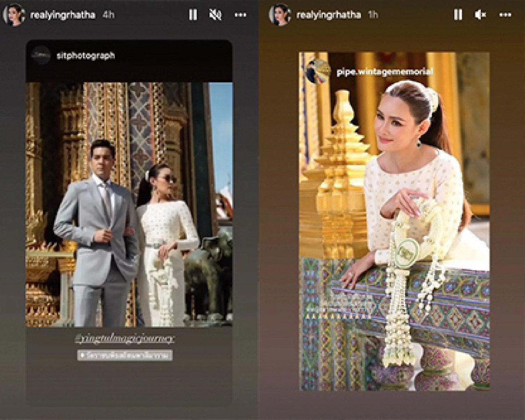Pause the right story with 1h timestamp

pos(458,15)
